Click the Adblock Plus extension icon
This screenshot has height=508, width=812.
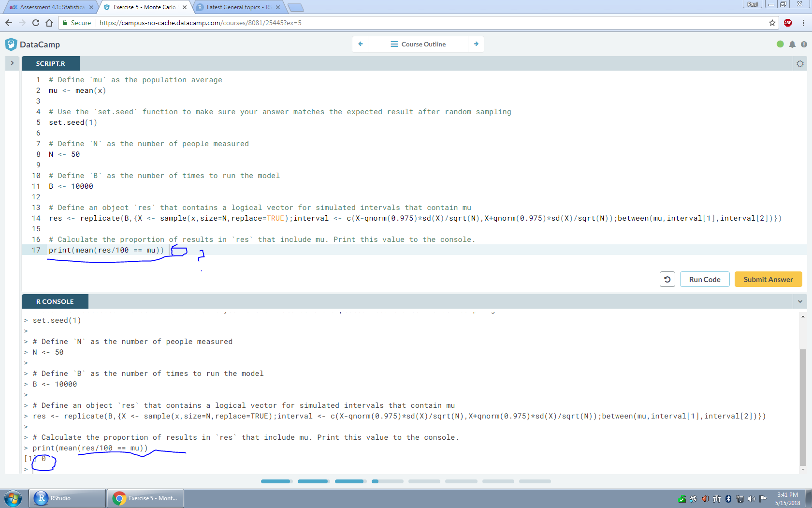point(788,23)
